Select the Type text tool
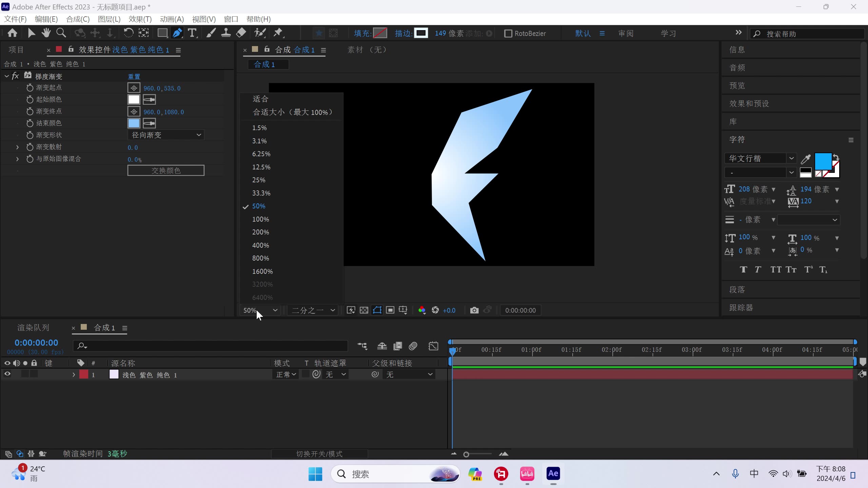The width and height of the screenshot is (868, 488). [x=192, y=33]
